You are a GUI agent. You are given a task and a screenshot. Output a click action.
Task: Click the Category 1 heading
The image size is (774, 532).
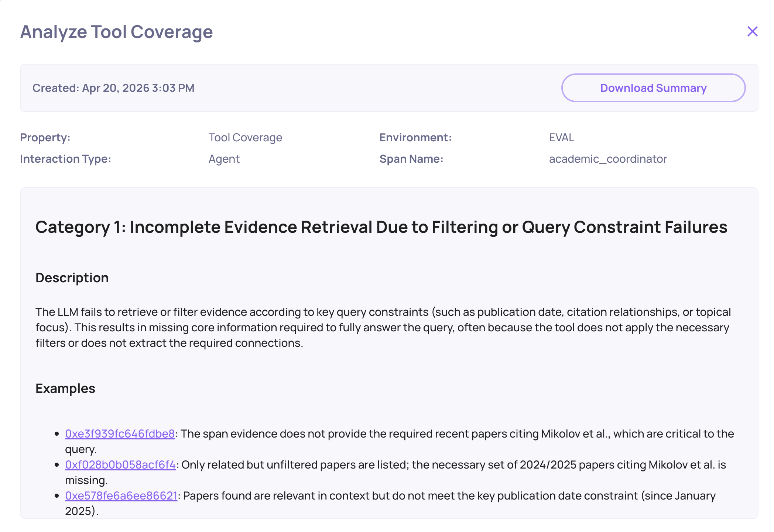381,227
